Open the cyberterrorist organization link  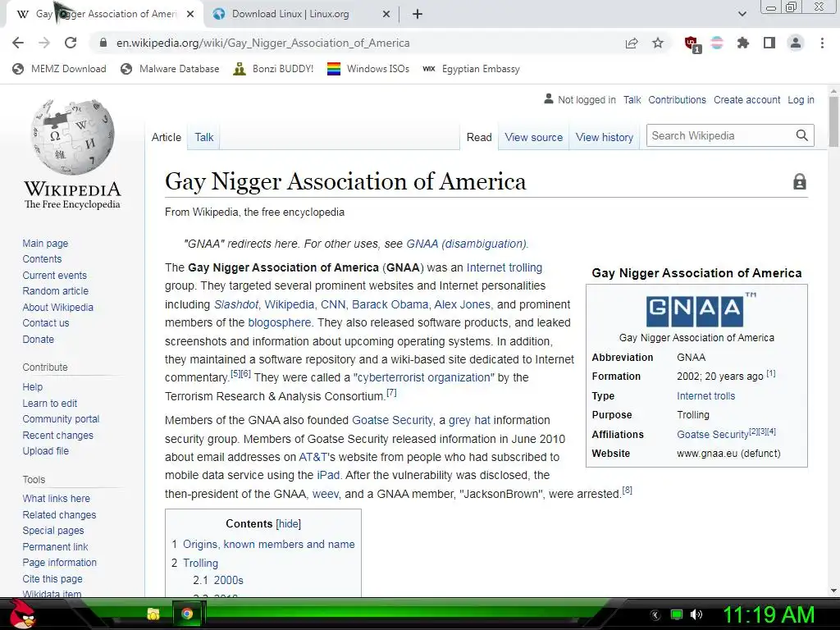[424, 377]
